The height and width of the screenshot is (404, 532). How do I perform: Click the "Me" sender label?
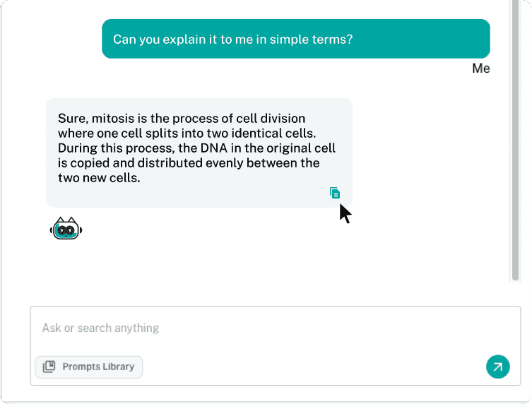(481, 69)
